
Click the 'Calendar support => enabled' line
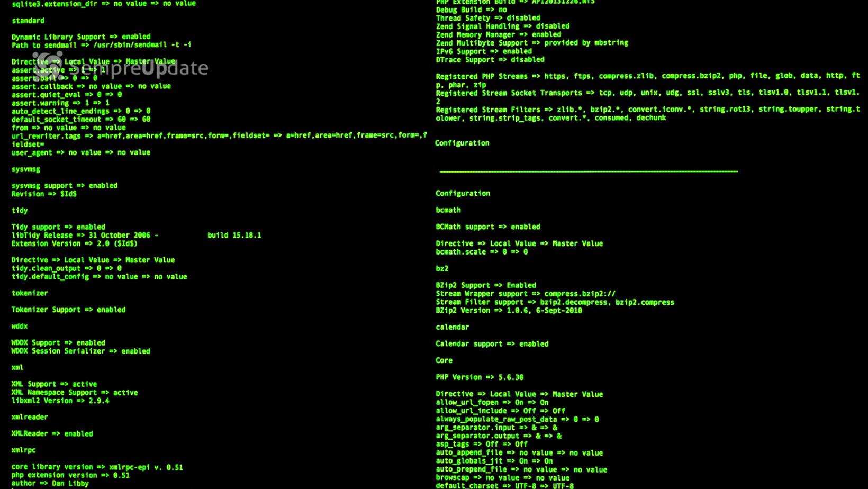(492, 344)
